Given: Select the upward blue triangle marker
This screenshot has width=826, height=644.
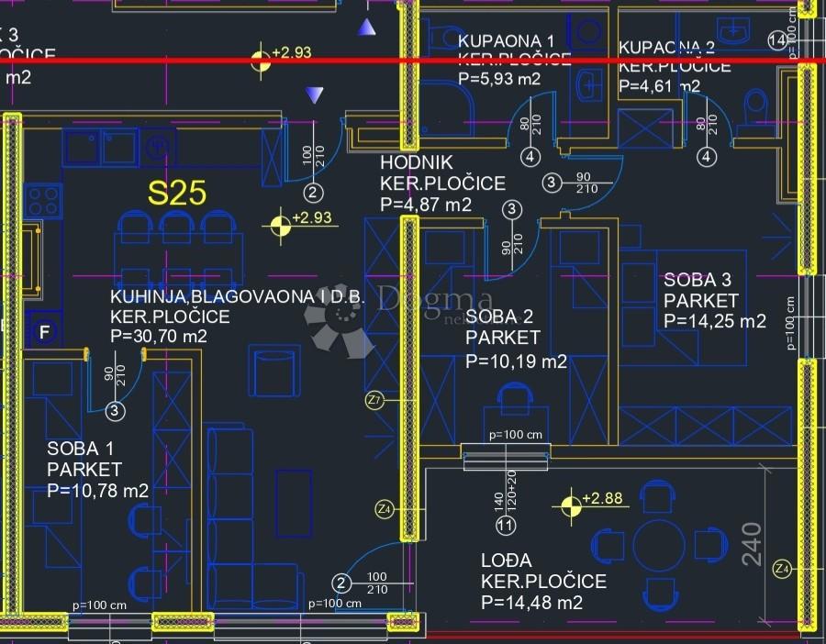Looking at the screenshot, I should (x=366, y=28).
